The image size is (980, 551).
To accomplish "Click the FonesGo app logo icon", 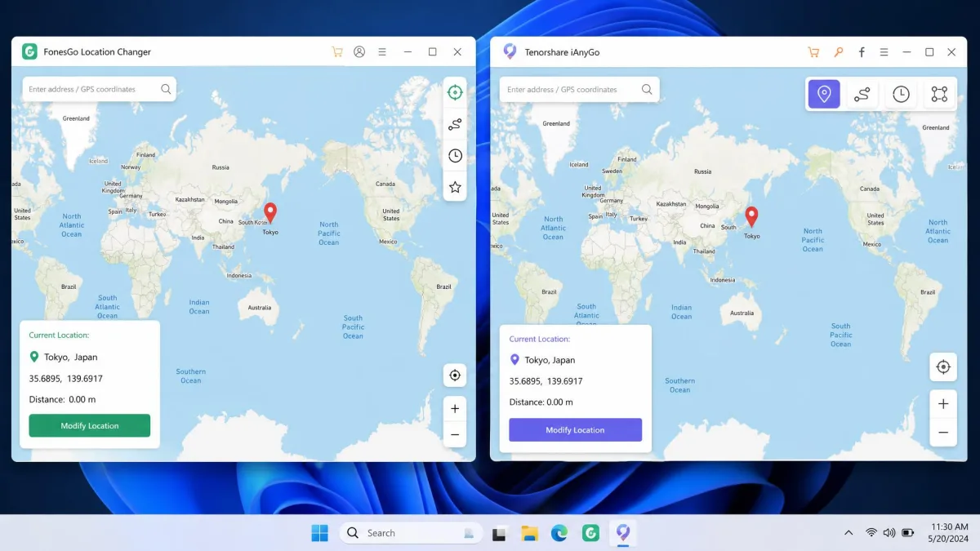I will click(x=29, y=51).
